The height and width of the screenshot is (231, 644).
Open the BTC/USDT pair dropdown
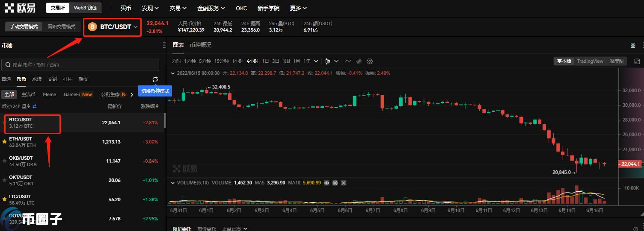click(x=113, y=27)
